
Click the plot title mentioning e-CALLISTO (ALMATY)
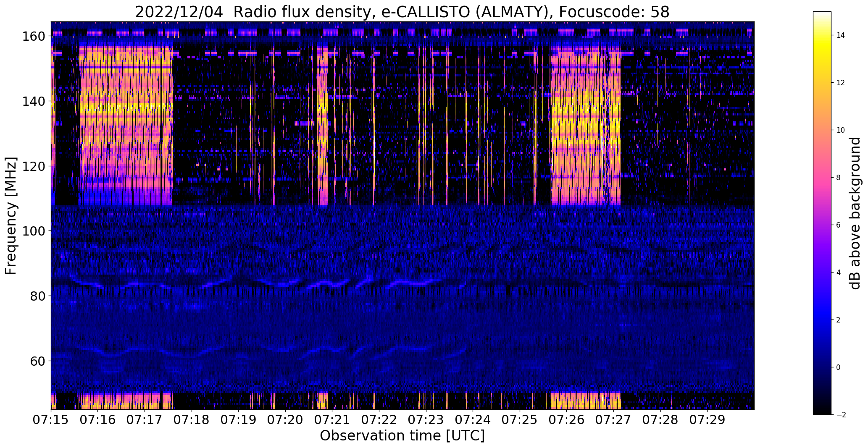pyautogui.click(x=402, y=12)
